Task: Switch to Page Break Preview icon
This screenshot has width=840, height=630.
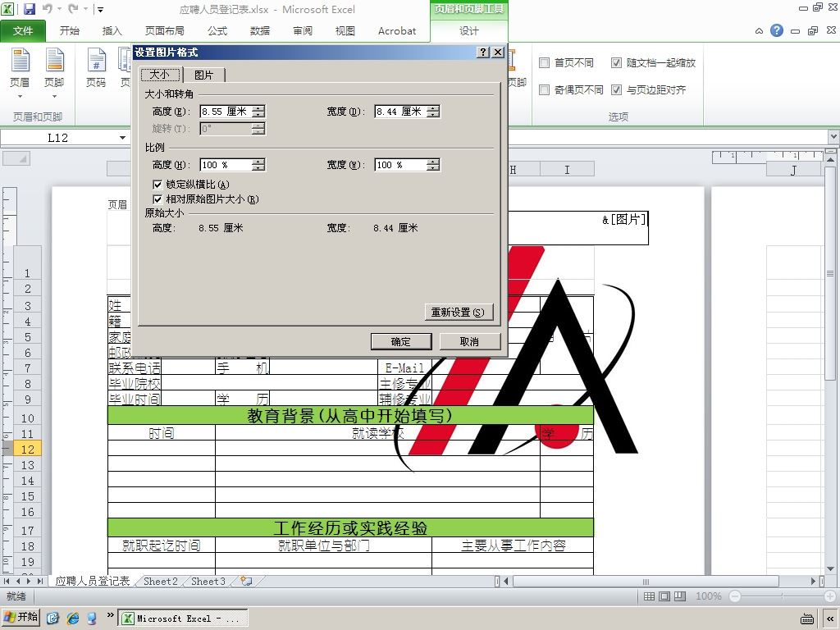Action: [680, 596]
